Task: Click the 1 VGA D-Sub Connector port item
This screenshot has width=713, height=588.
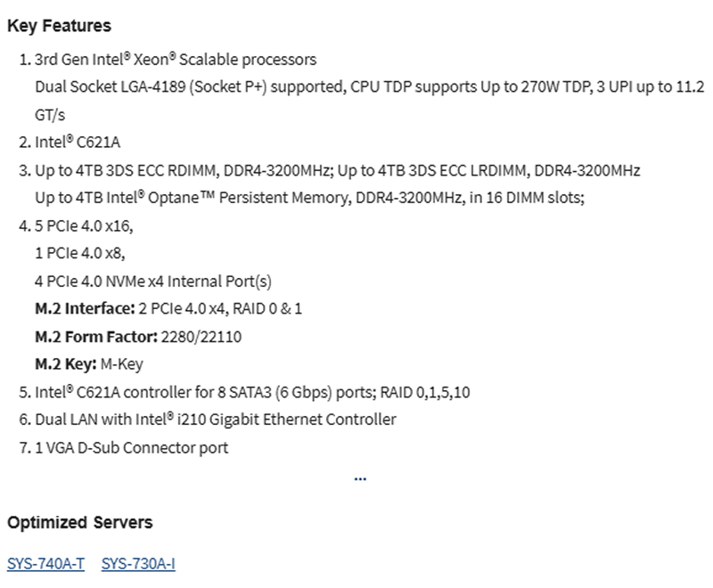Action: coord(131,447)
